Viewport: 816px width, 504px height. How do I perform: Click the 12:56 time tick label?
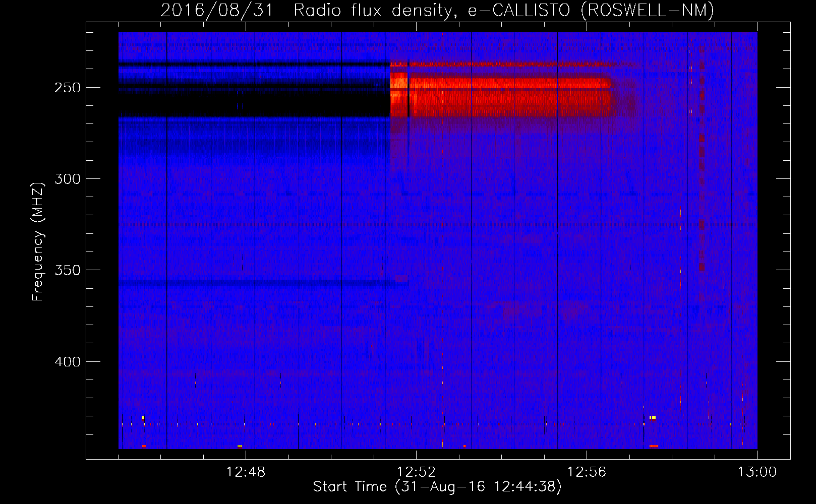pyautogui.click(x=587, y=472)
